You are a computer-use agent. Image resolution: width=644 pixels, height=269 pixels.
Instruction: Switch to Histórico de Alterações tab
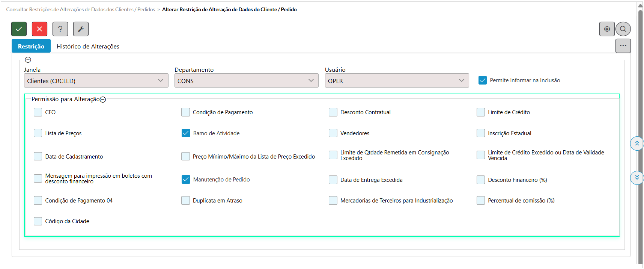click(88, 47)
